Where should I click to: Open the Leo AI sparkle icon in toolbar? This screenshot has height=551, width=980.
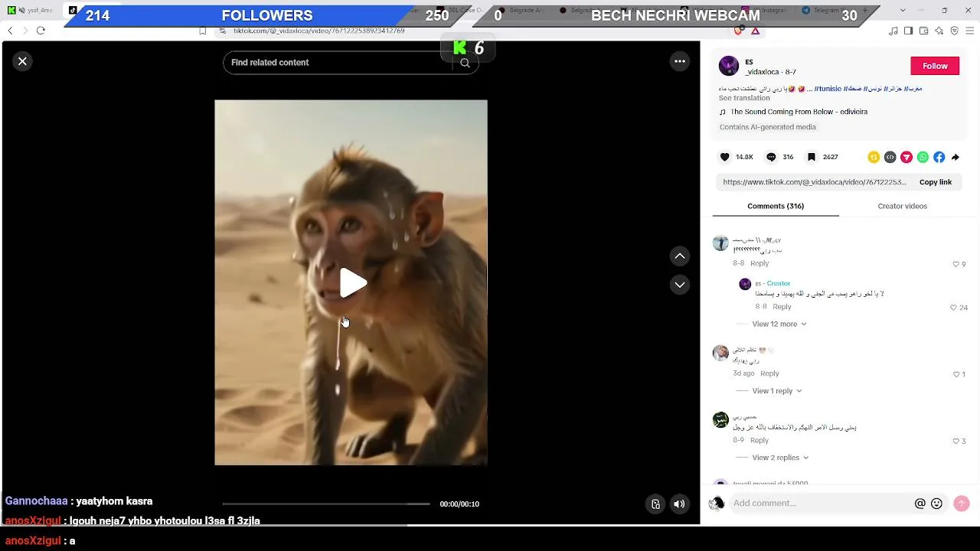tap(939, 31)
